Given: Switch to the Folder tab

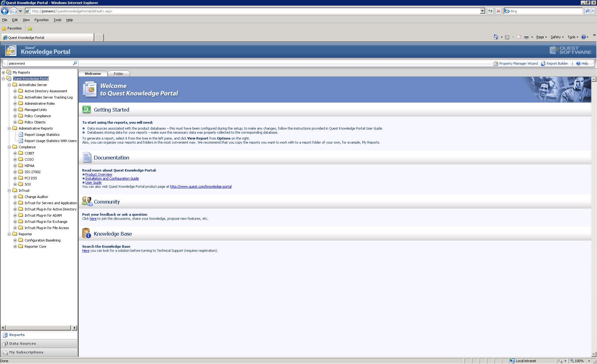Looking at the screenshot, I should click(x=118, y=74).
